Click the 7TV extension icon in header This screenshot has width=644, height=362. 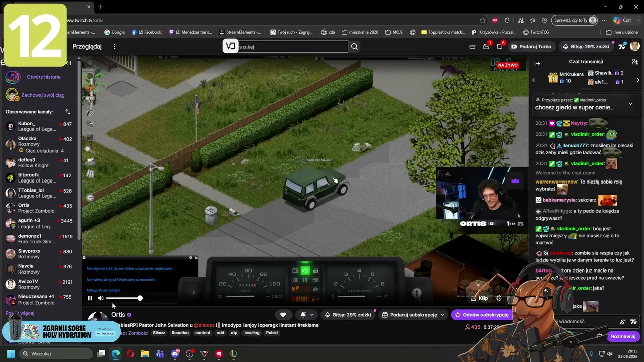coord(622,46)
